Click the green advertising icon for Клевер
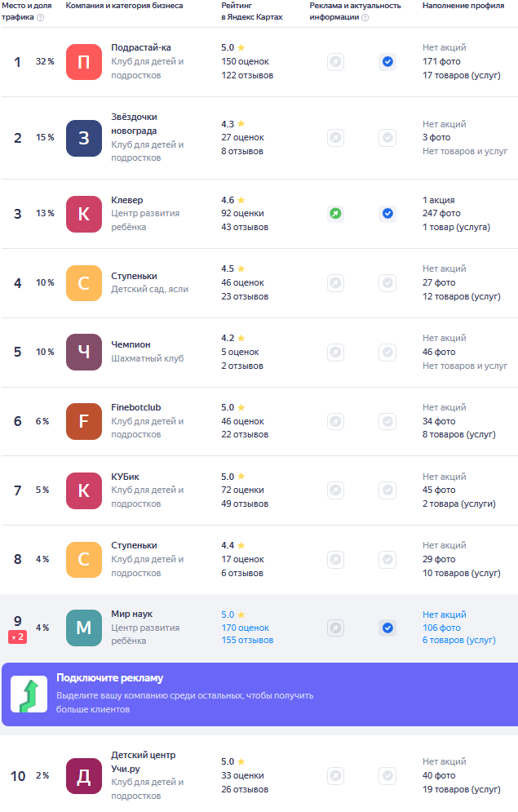Viewport: 518px width, 812px height. coord(335,214)
